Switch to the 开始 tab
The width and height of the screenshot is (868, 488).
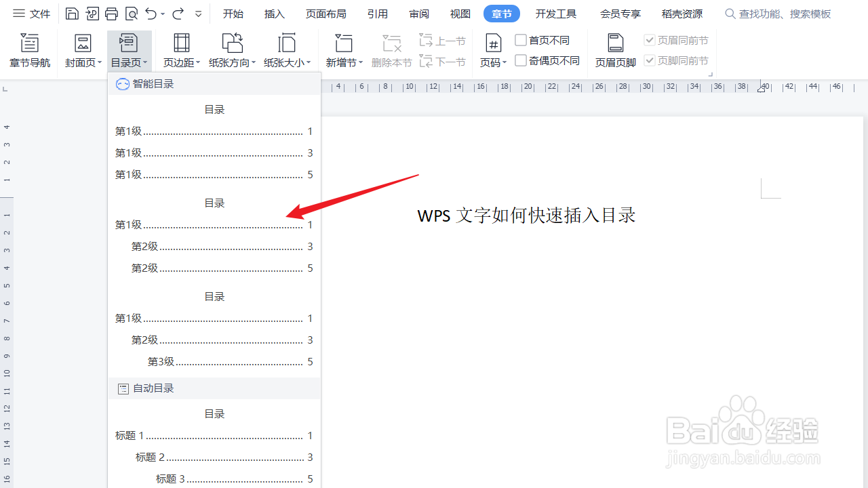[233, 14]
